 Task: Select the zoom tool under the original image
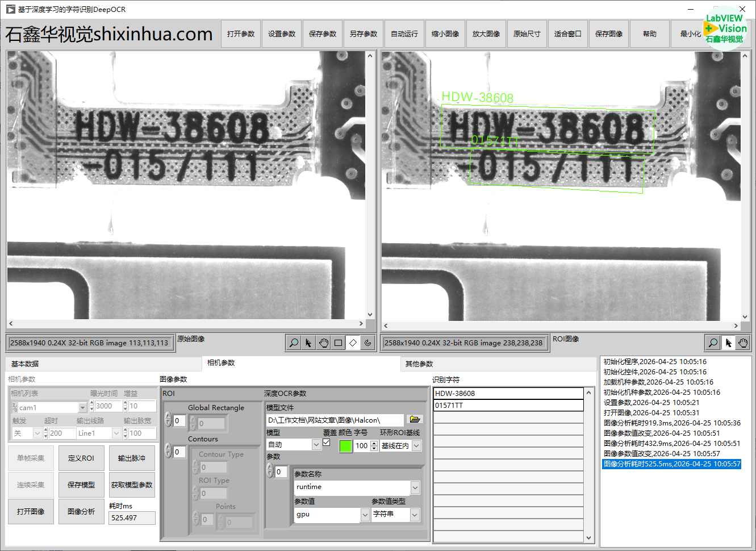(x=294, y=343)
